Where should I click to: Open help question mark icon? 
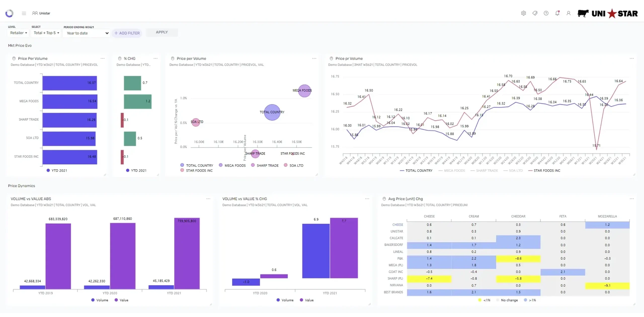(x=546, y=13)
